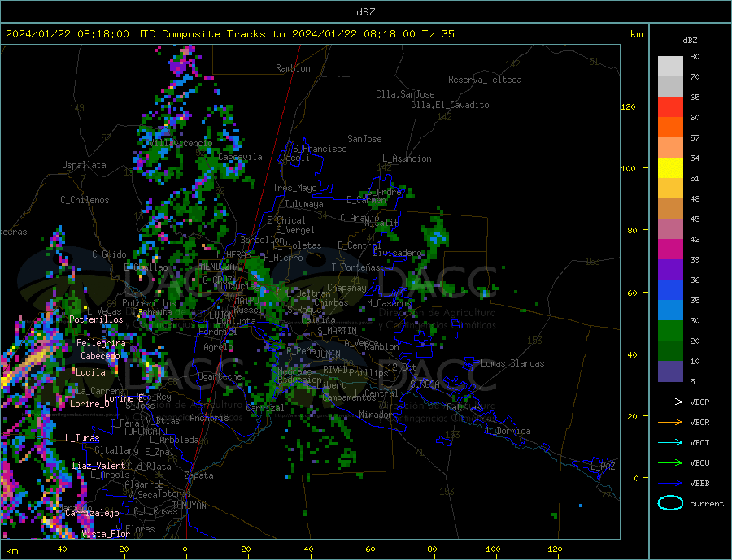Click the Anchoris label

pos(209,418)
